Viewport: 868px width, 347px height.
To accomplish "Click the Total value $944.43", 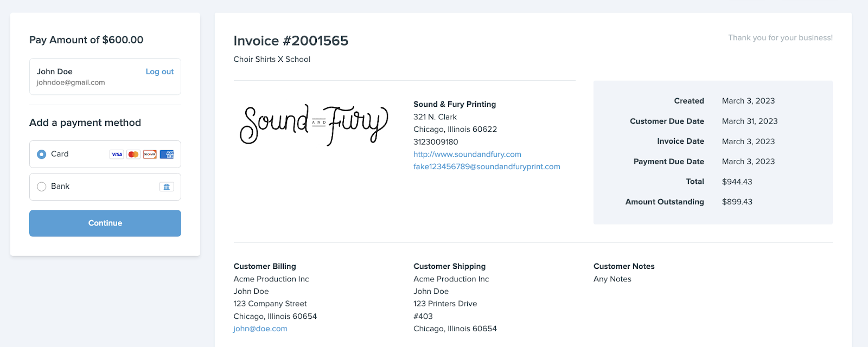I will pyautogui.click(x=737, y=182).
